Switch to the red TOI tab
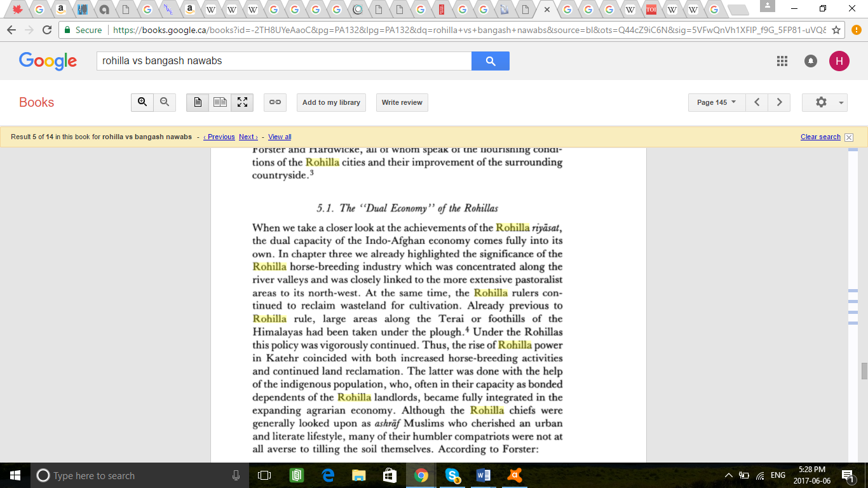This screenshot has width=868, height=488. click(x=651, y=10)
